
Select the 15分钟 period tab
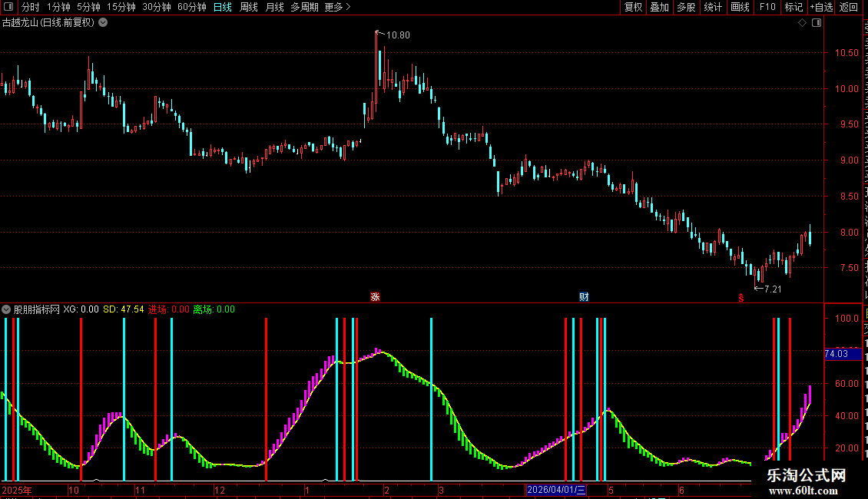coord(121,7)
